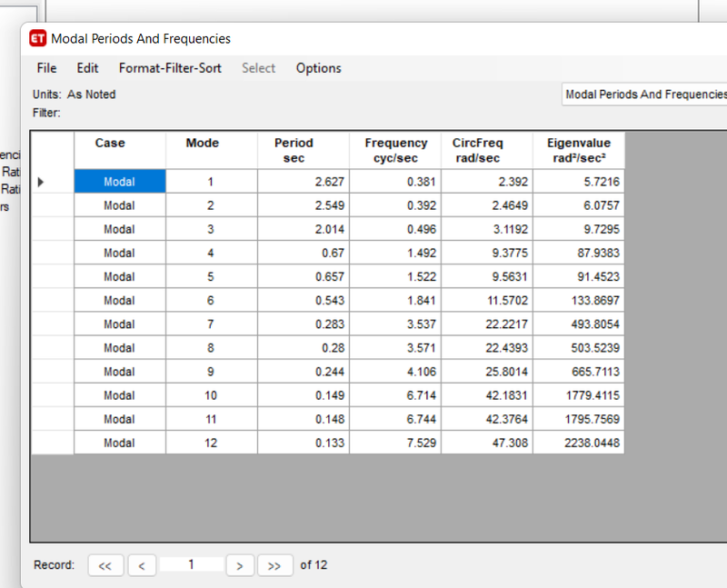Screen dimensions: 727x588
Task: Click the Mode column header
Action: (x=212, y=150)
